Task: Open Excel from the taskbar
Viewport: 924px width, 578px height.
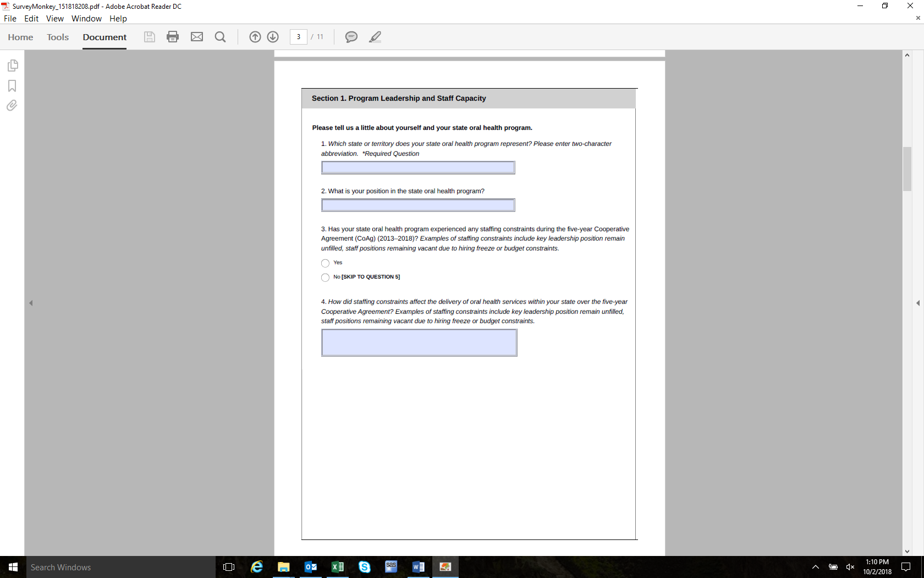Action: [338, 567]
